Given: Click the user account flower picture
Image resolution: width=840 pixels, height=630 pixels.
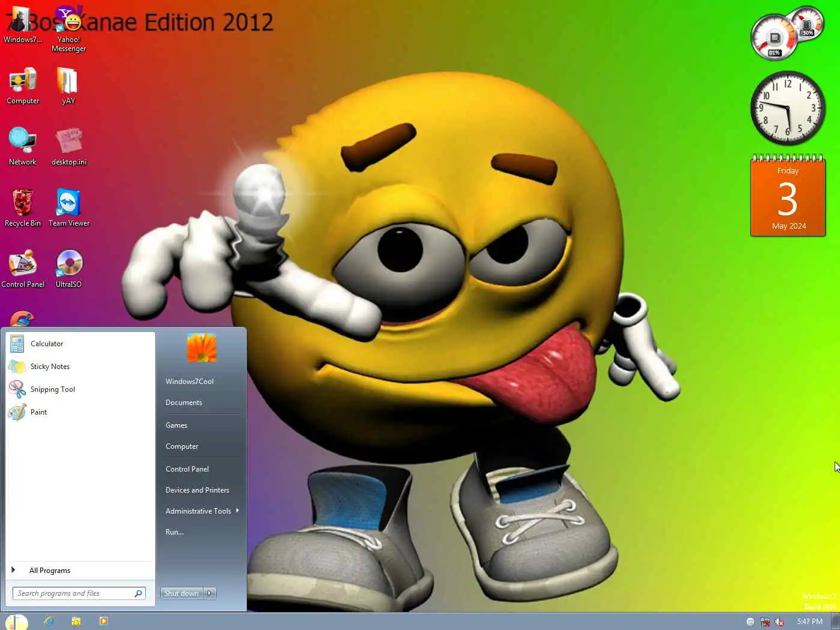Looking at the screenshot, I should (202, 347).
